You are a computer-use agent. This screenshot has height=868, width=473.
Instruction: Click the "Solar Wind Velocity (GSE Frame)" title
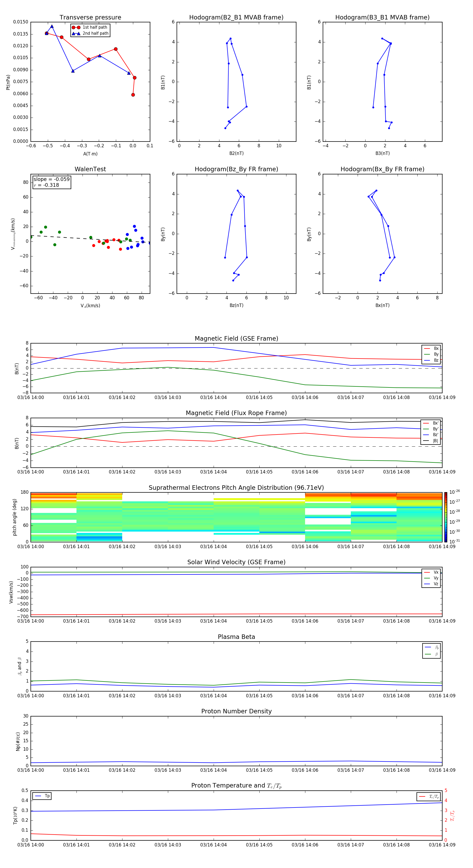236,562
